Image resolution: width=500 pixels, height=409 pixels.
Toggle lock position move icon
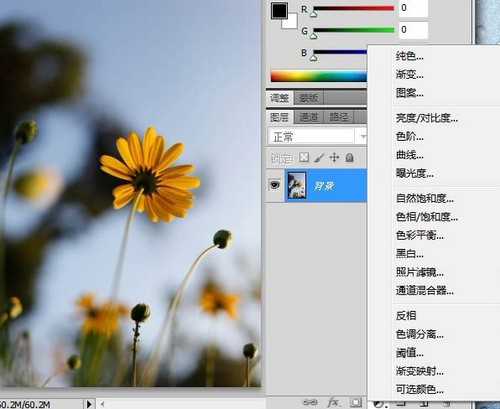334,157
